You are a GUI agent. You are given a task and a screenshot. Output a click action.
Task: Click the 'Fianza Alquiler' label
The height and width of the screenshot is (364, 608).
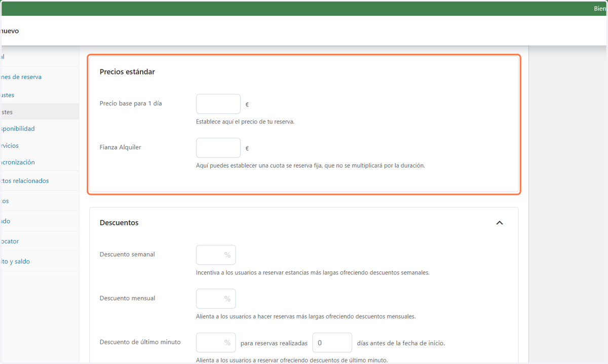pos(120,147)
